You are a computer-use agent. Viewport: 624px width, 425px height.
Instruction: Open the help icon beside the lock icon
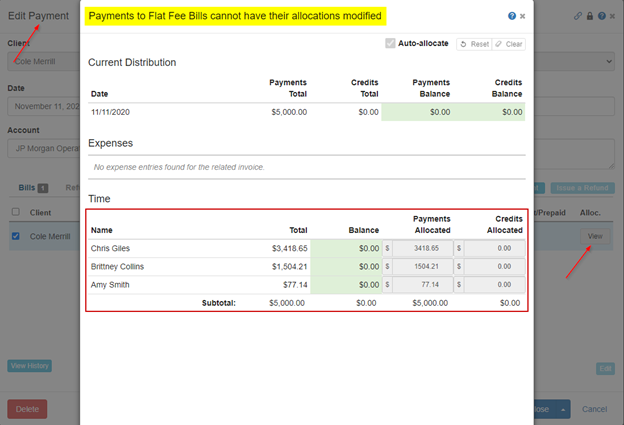[x=602, y=16]
